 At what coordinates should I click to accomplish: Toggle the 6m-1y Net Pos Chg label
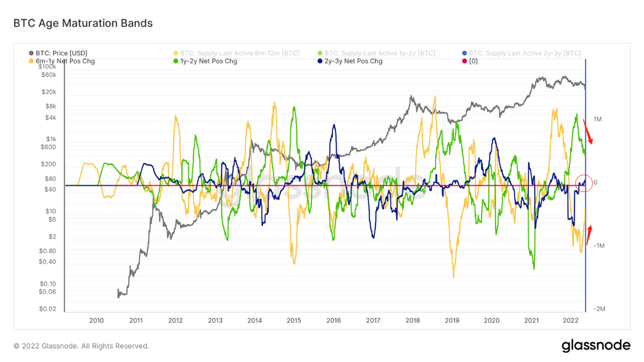click(66, 61)
